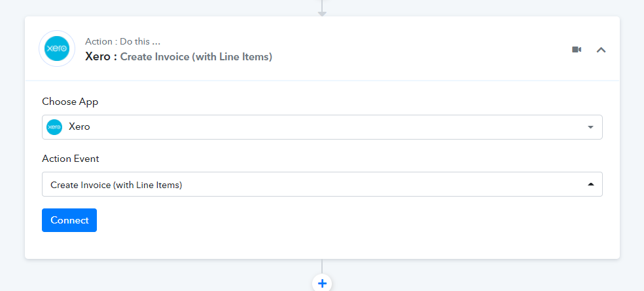
Task: Click empty middle area of the Choose App box
Action: click(x=329, y=127)
